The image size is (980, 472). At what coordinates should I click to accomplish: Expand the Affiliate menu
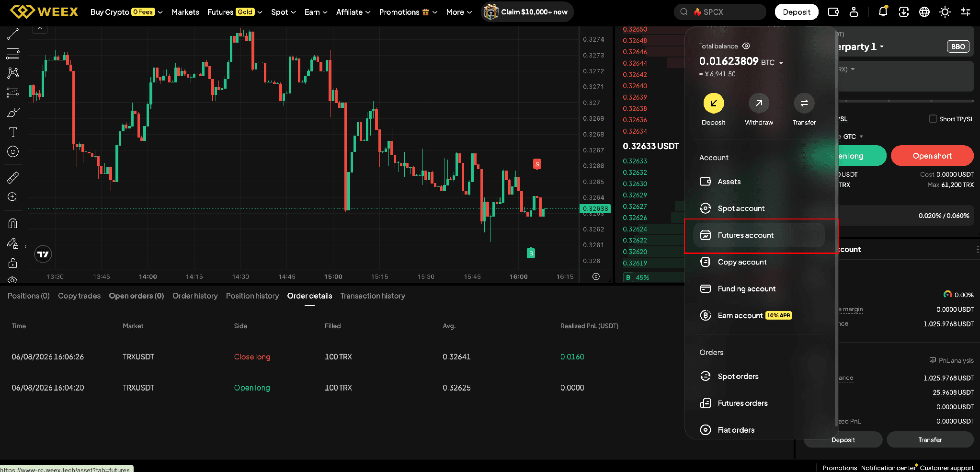(353, 12)
